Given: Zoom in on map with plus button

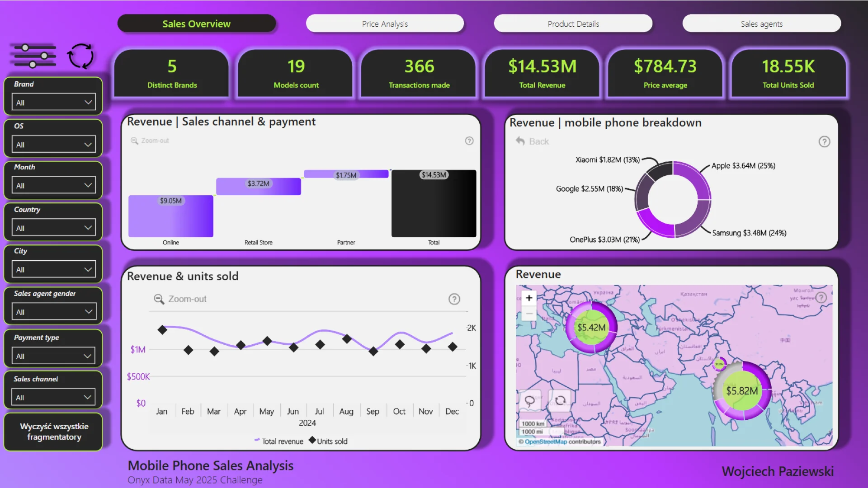Looking at the screenshot, I should click(529, 298).
